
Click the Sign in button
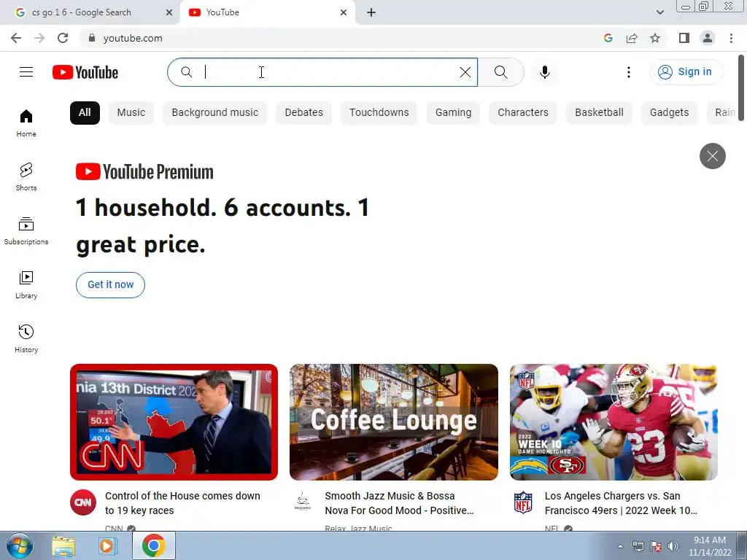pyautogui.click(x=686, y=72)
